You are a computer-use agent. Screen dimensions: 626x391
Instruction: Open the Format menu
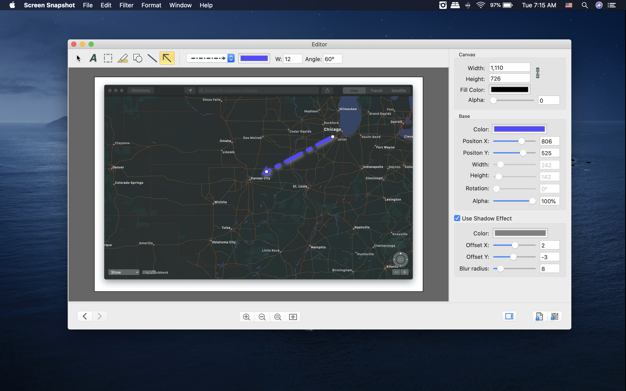[x=151, y=5]
